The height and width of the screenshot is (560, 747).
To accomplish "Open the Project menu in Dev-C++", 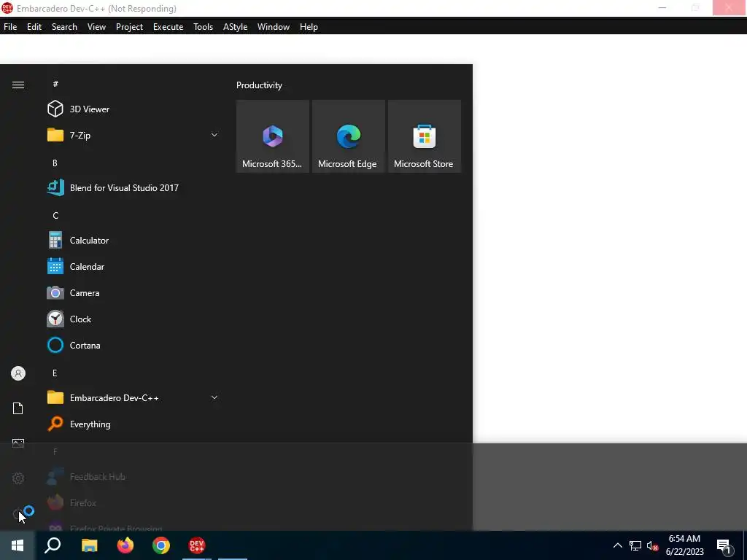I will coord(129,27).
